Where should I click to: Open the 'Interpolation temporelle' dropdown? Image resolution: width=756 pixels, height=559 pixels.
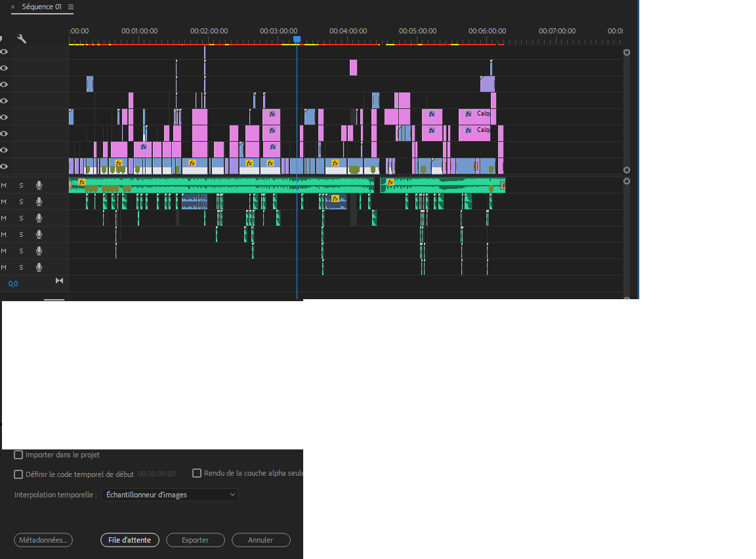[170, 495]
